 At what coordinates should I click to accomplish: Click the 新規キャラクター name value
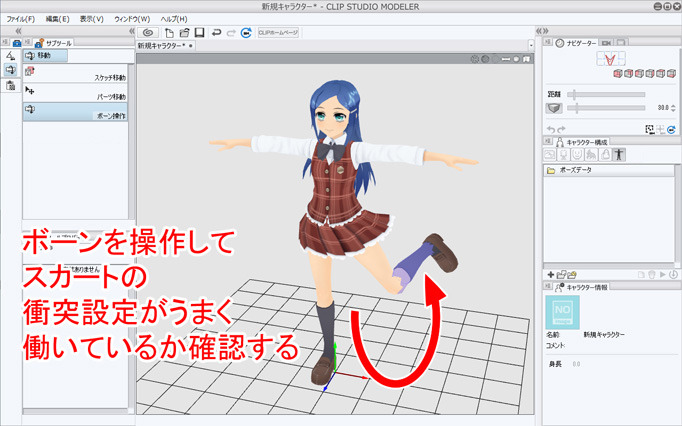point(604,335)
